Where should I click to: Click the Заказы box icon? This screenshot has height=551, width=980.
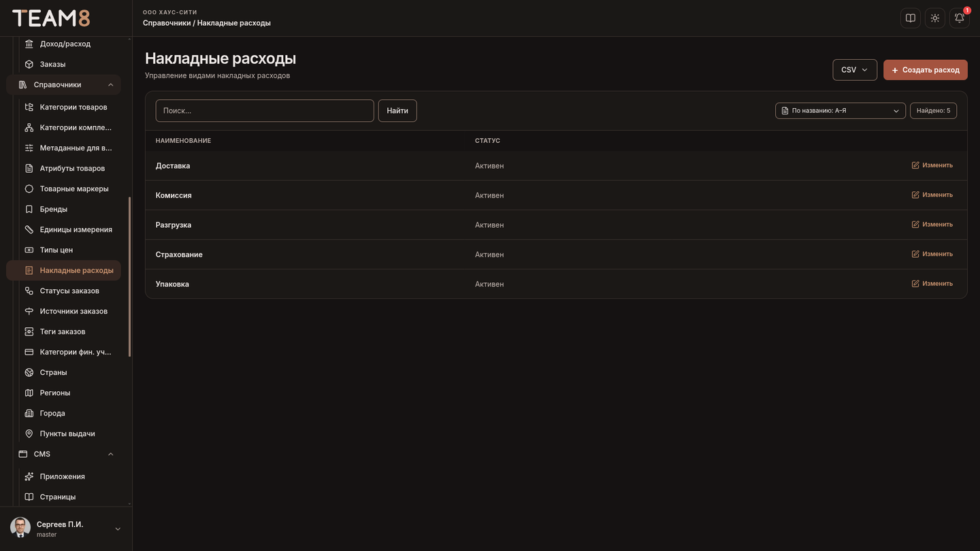click(29, 64)
